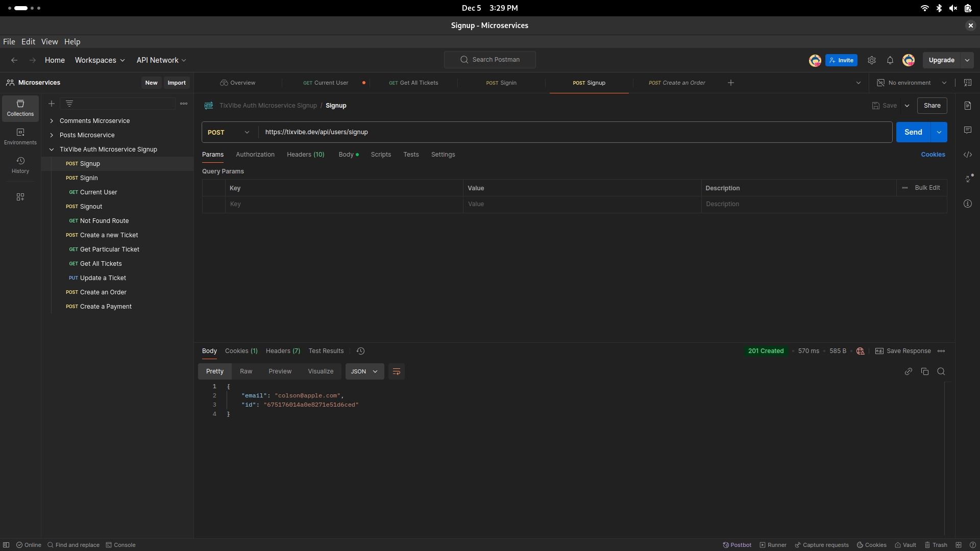Go back with the left arrow

point(14,60)
